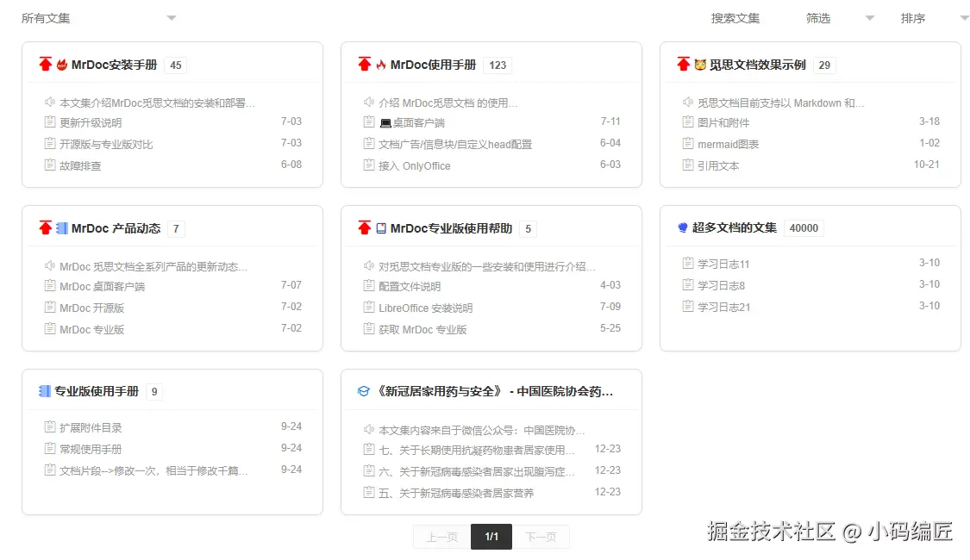Click owl icon beside 觅思文档效果示例
The height and width of the screenshot is (560, 970).
tap(700, 65)
